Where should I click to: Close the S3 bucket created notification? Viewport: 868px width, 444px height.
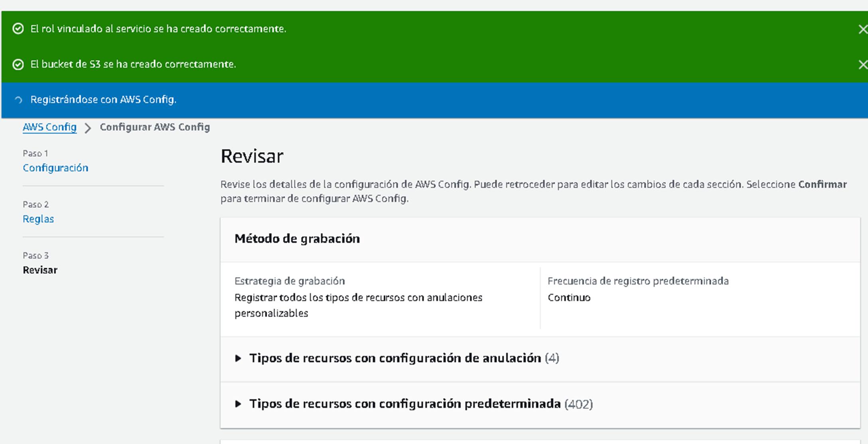862,65
